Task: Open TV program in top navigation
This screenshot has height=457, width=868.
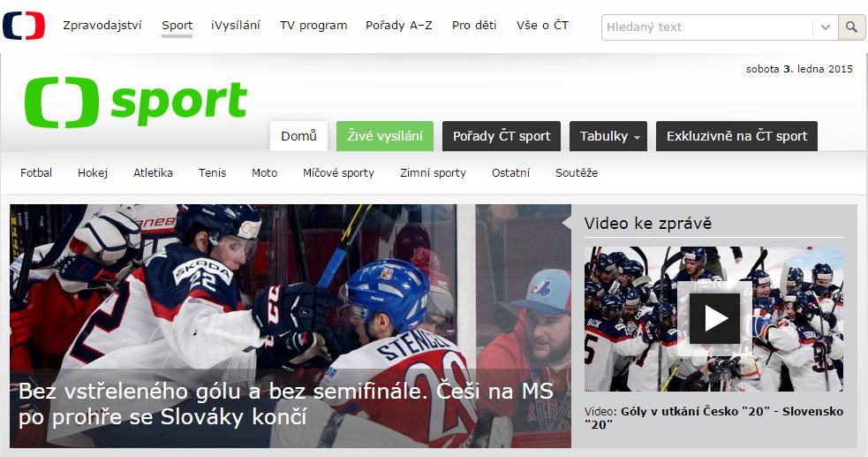Action: point(313,26)
